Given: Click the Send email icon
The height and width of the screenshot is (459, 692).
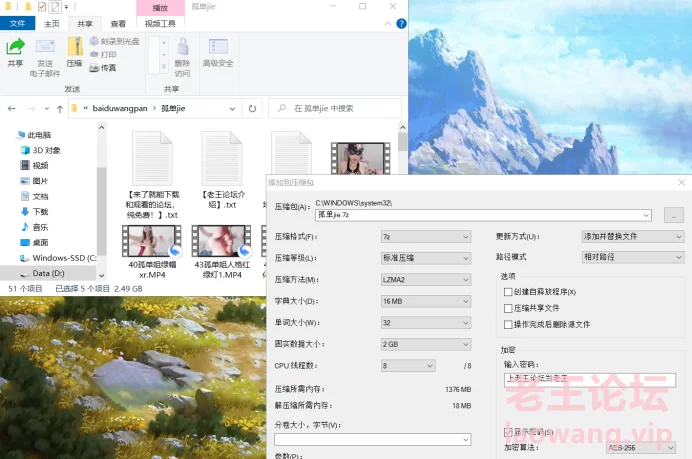Looking at the screenshot, I should coord(45,47).
